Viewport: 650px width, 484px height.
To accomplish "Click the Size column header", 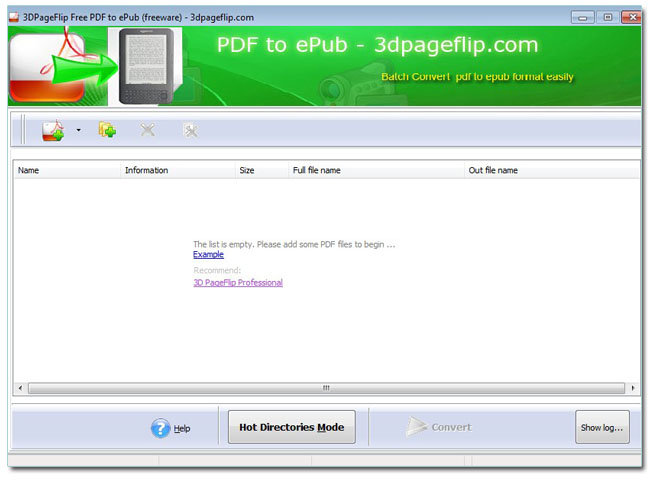I will [262, 170].
